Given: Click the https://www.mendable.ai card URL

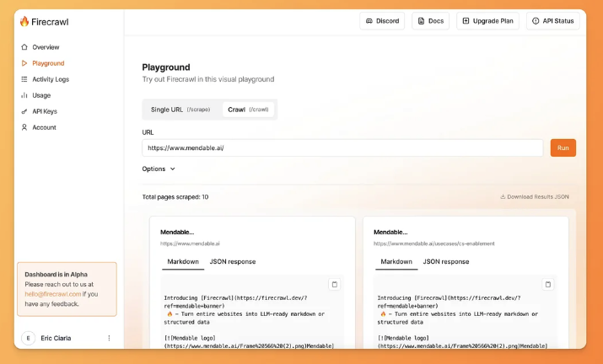Looking at the screenshot, I should [190, 244].
